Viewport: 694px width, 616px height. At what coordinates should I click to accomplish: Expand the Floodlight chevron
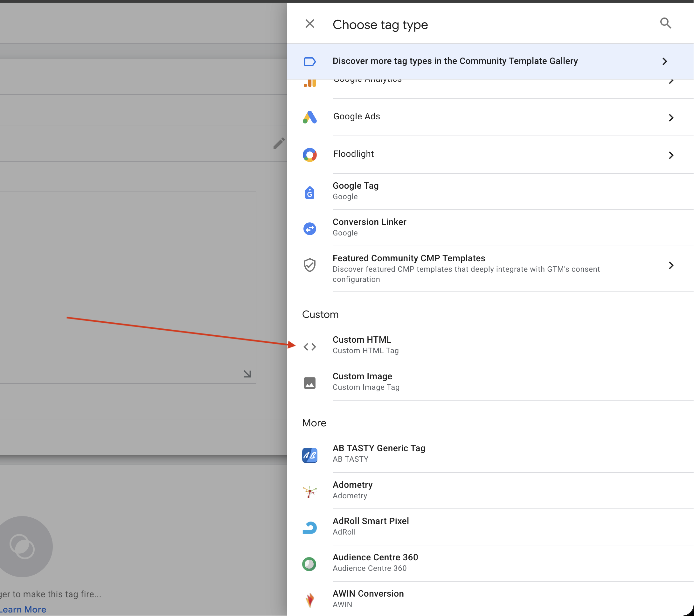click(671, 155)
